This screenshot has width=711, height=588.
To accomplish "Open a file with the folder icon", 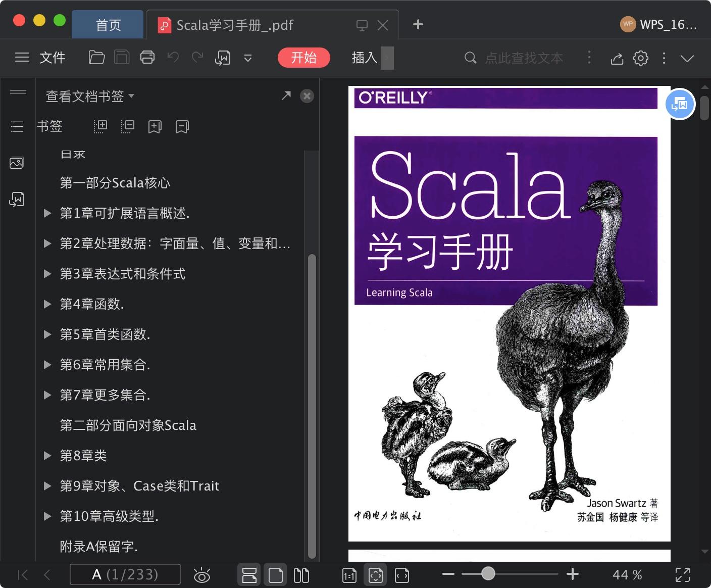I will [96, 58].
